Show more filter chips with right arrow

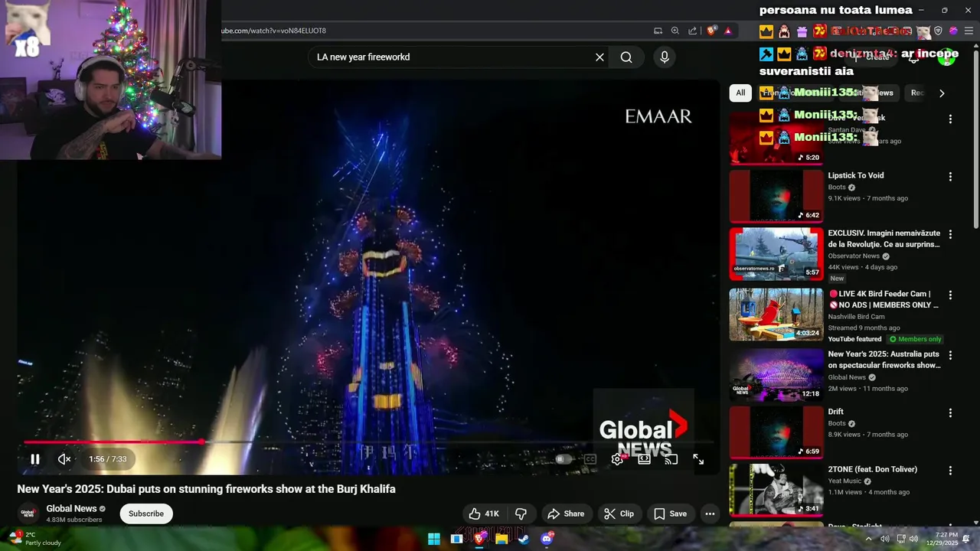coord(942,93)
